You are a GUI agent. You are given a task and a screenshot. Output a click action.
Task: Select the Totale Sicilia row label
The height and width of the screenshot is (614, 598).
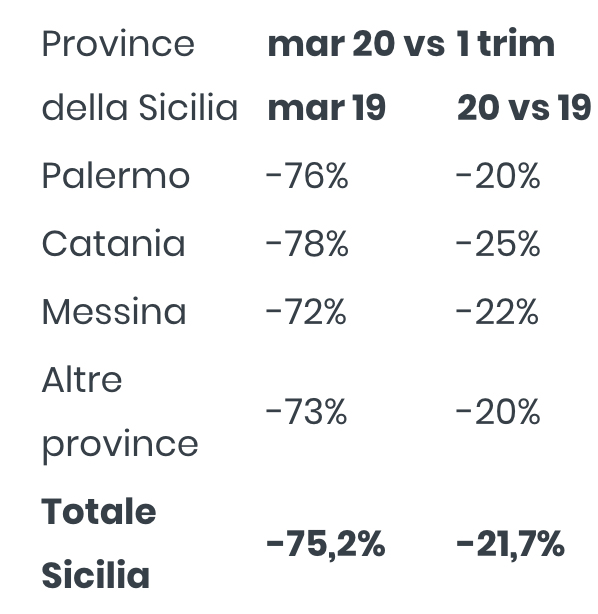[99, 543]
